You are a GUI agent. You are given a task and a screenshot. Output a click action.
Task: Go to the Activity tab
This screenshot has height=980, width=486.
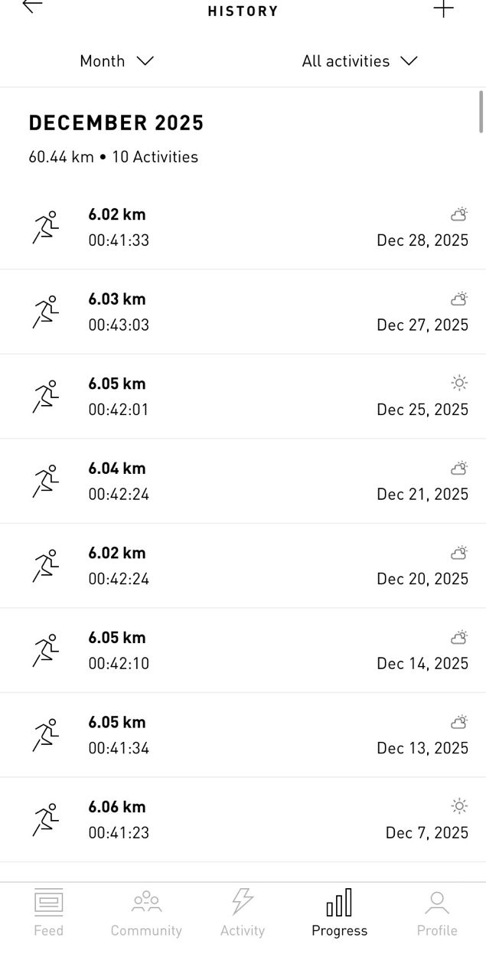243,913
